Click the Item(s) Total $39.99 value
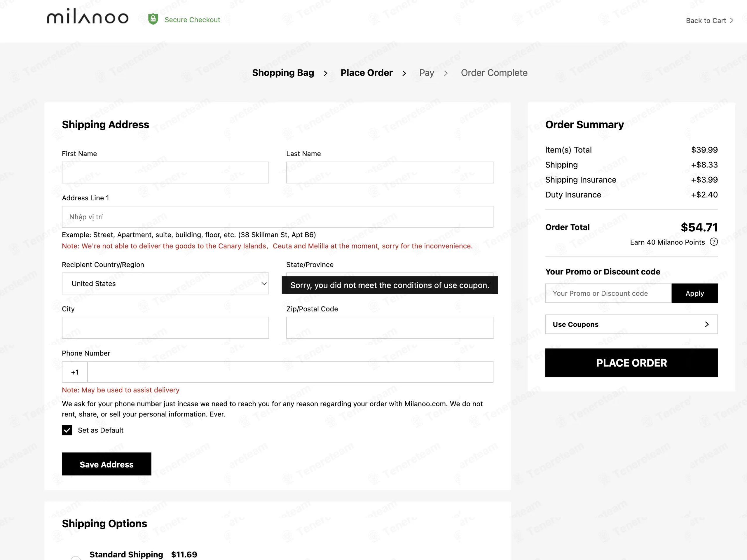The width and height of the screenshot is (747, 560). click(704, 150)
